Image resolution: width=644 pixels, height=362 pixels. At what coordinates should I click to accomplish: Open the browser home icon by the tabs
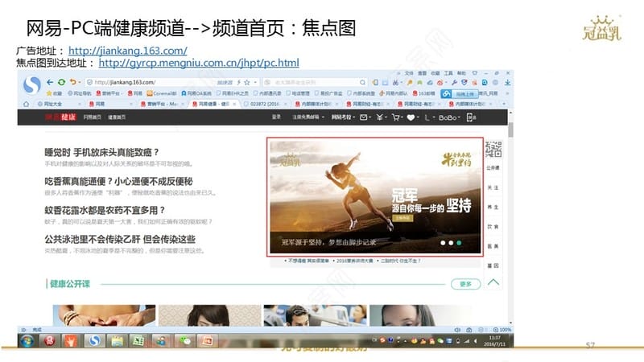26,104
